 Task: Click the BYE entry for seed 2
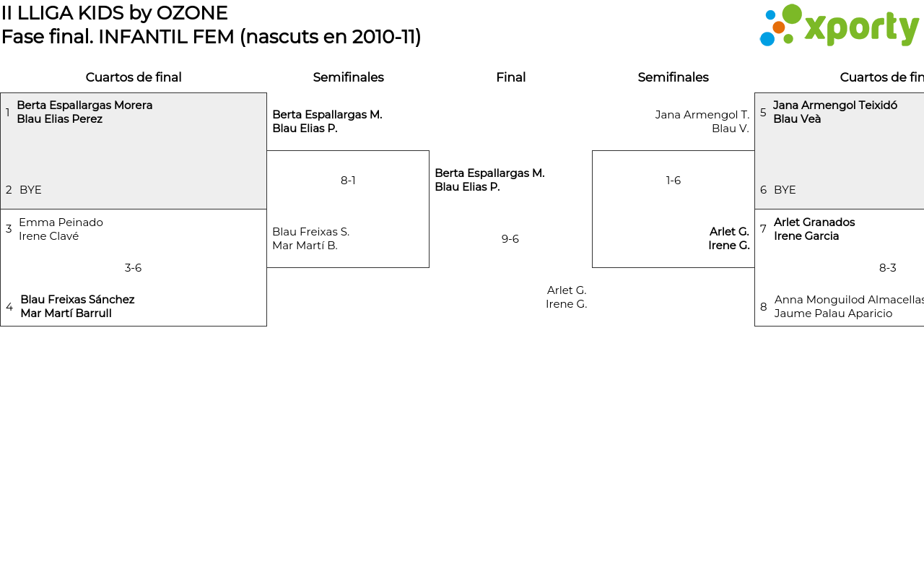(x=30, y=190)
